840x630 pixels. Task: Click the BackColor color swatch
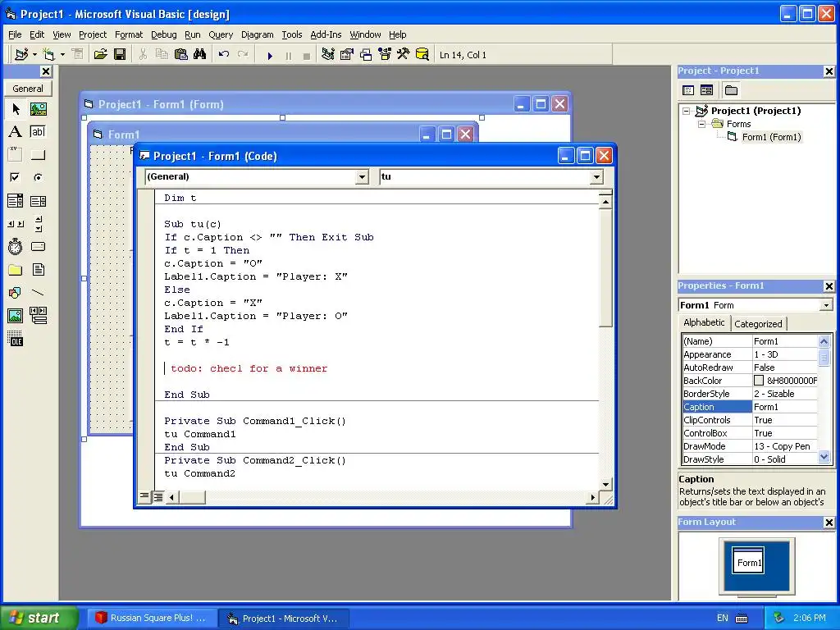click(759, 381)
